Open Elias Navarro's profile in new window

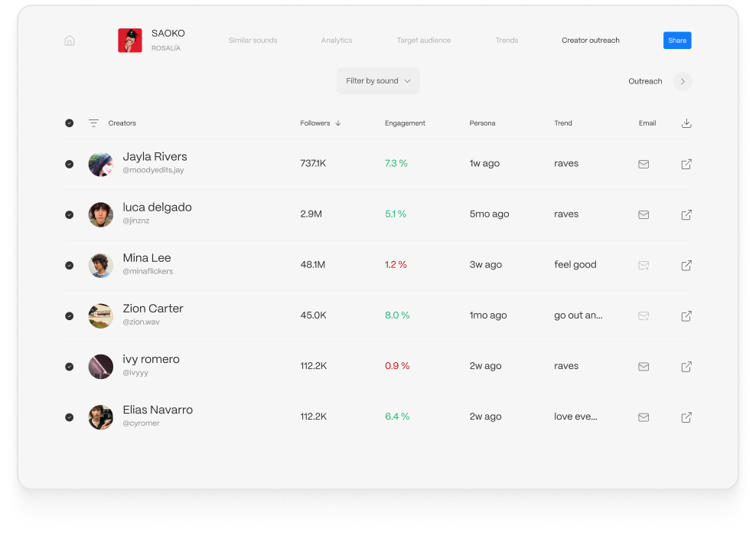click(x=686, y=417)
